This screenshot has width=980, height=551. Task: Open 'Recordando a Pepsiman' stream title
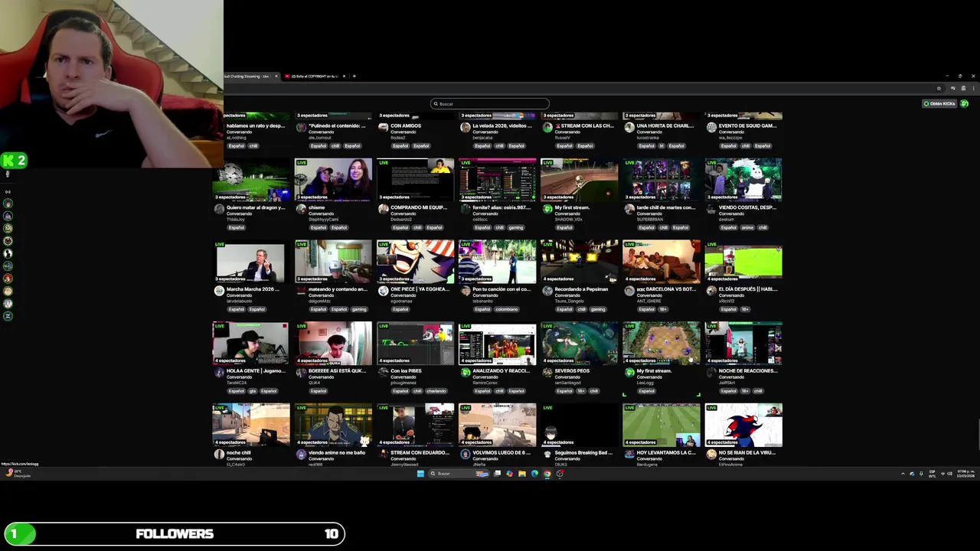click(581, 289)
